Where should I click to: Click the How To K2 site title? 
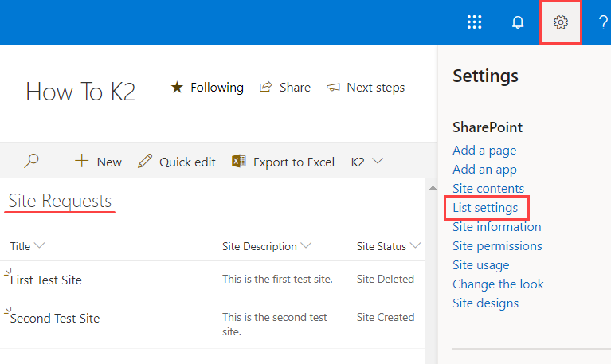pos(80,92)
